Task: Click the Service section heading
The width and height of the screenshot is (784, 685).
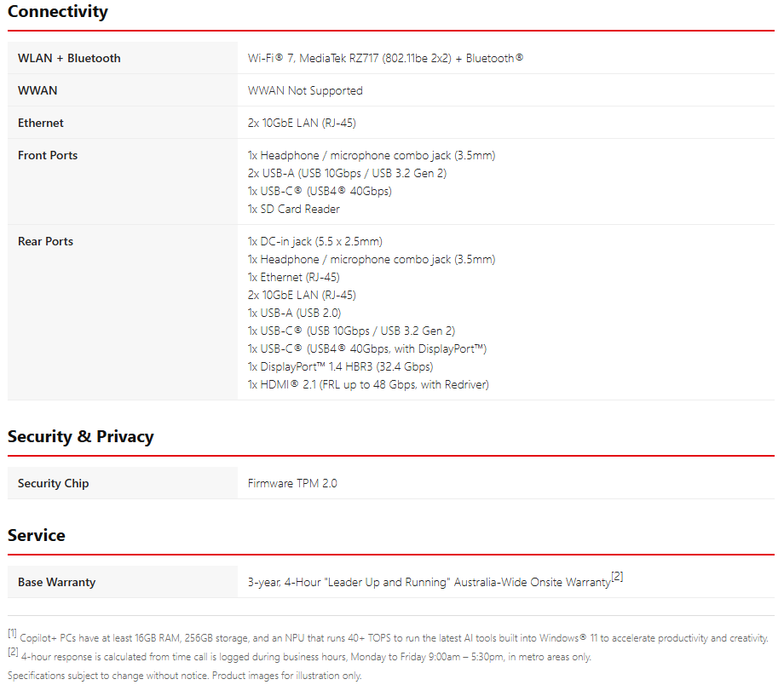Action: point(37,536)
